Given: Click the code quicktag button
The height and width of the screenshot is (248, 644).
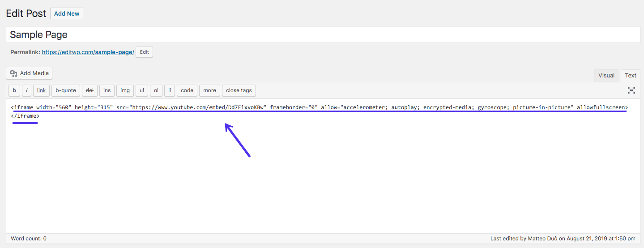Looking at the screenshot, I should pyautogui.click(x=187, y=90).
